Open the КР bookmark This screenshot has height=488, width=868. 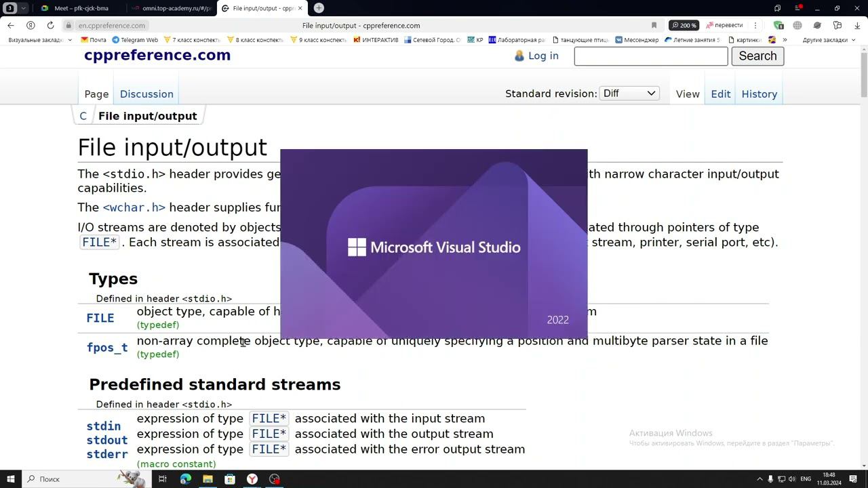click(x=475, y=40)
